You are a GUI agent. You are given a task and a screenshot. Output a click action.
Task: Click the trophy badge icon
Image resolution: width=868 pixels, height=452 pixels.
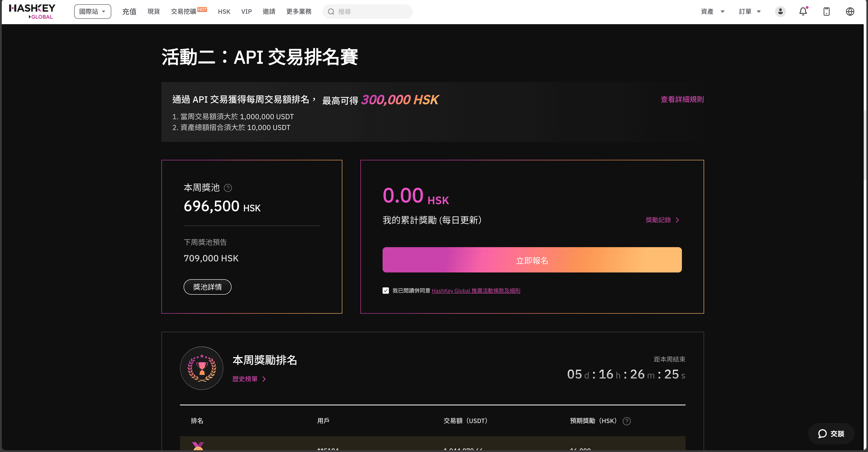pyautogui.click(x=201, y=368)
